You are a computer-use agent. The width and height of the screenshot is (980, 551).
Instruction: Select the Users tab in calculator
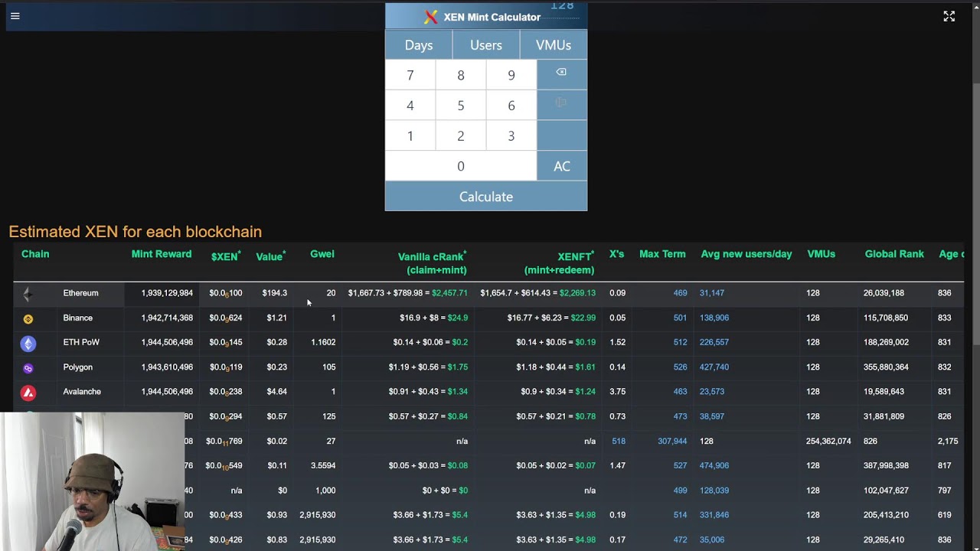tap(486, 45)
